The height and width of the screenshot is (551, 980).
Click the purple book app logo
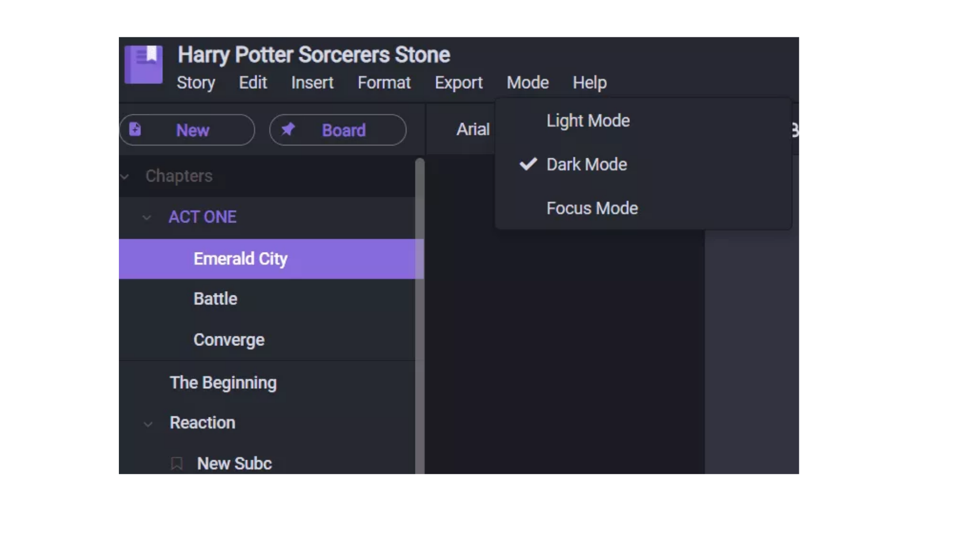(x=143, y=64)
